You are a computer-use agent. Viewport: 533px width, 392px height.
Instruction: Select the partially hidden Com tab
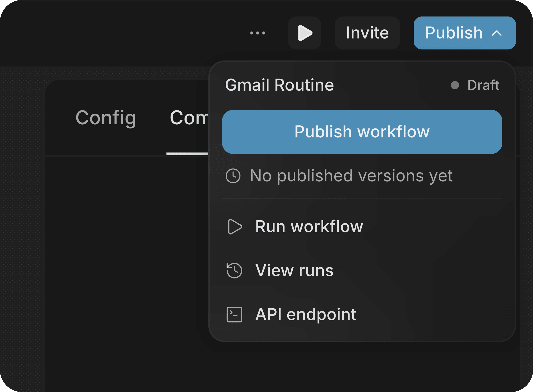(189, 118)
